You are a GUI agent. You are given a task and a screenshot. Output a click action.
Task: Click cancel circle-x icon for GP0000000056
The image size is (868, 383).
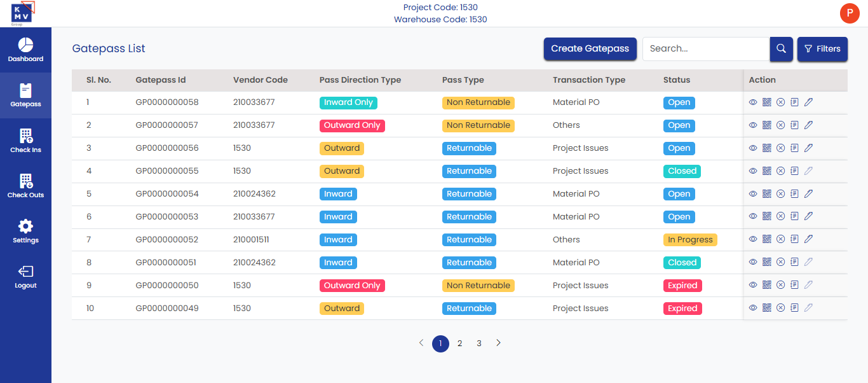pyautogui.click(x=781, y=148)
